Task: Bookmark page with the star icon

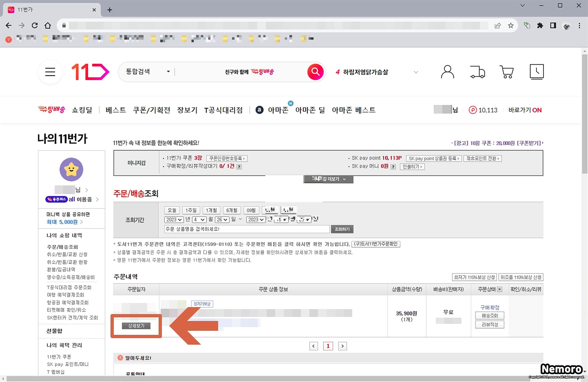Action: pyautogui.click(x=510, y=26)
